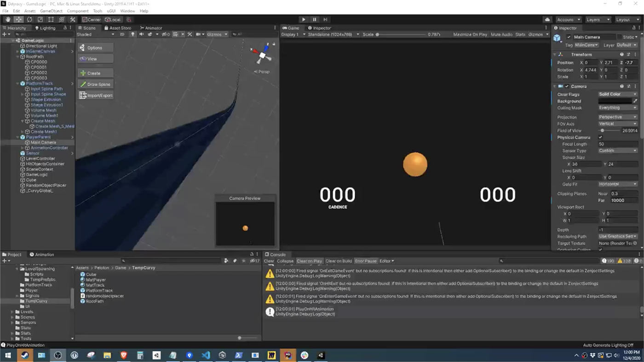Toggle the Static checkbox in Inspector
Screen dimensions: 644x362
(619, 37)
